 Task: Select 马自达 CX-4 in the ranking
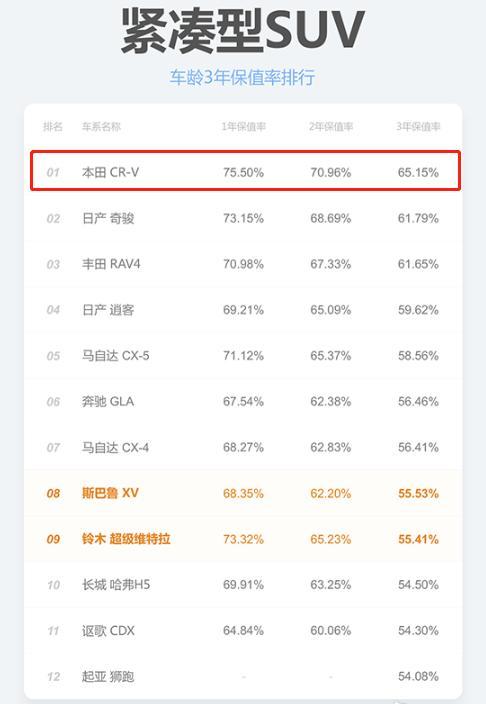115,447
